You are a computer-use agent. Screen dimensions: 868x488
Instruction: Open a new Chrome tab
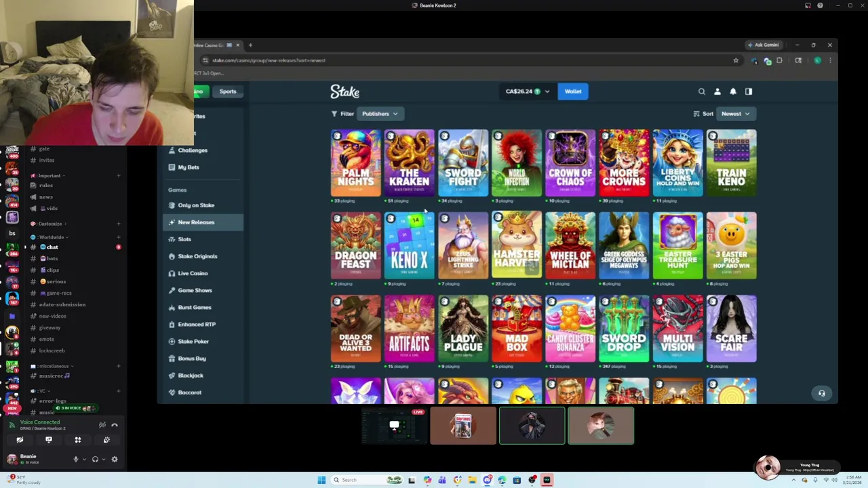point(250,45)
